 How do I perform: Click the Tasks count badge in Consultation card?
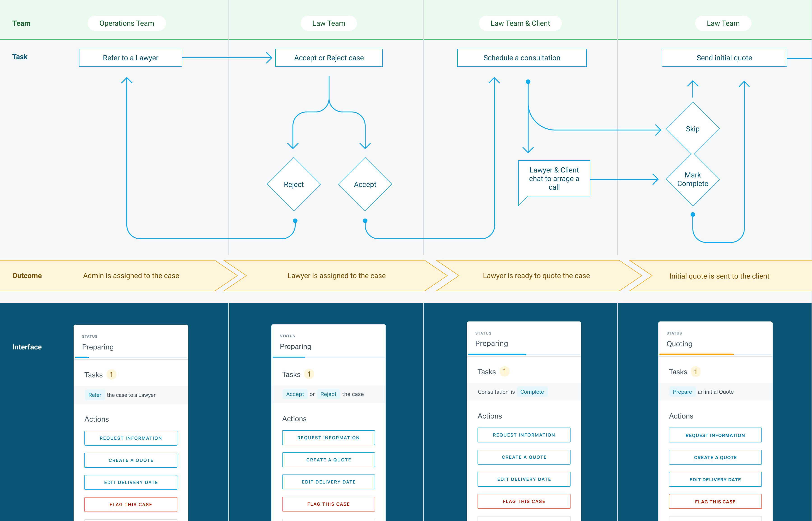[504, 372]
